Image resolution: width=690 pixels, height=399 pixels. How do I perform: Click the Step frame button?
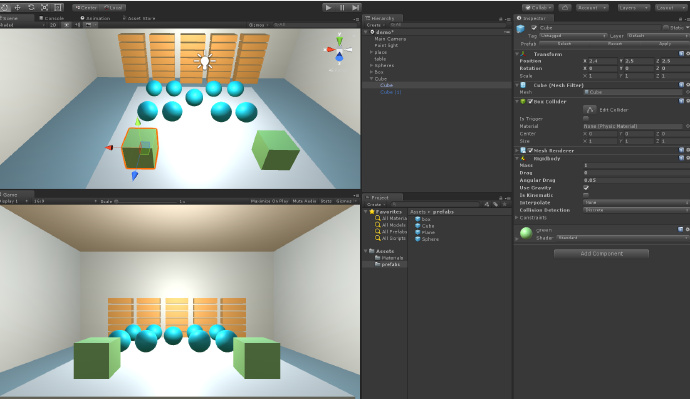[x=356, y=7]
